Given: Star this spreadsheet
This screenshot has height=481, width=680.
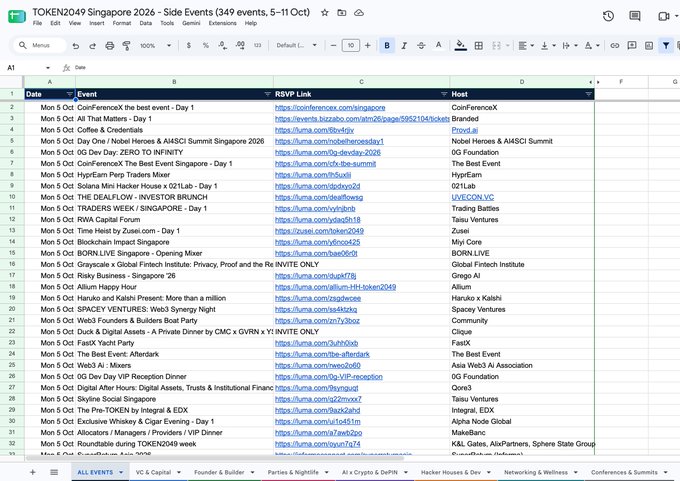Looking at the screenshot, I should tap(324, 13).
